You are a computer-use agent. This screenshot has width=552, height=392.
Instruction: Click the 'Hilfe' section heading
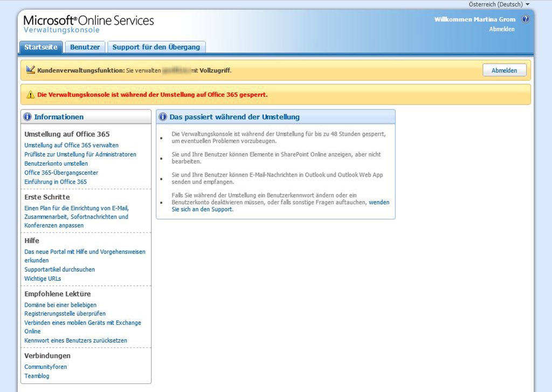click(32, 240)
